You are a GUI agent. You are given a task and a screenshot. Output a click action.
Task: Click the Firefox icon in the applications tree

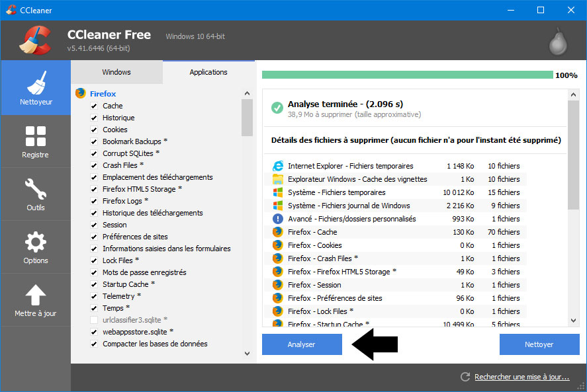81,93
